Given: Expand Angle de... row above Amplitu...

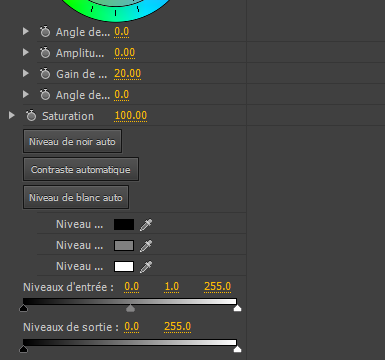Looking at the screenshot, I should point(26,31).
